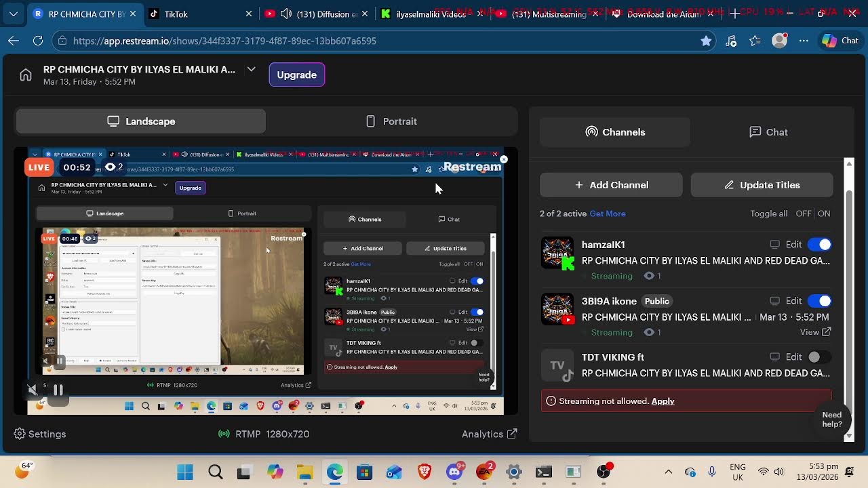Open the Favorites list icon

tap(755, 41)
